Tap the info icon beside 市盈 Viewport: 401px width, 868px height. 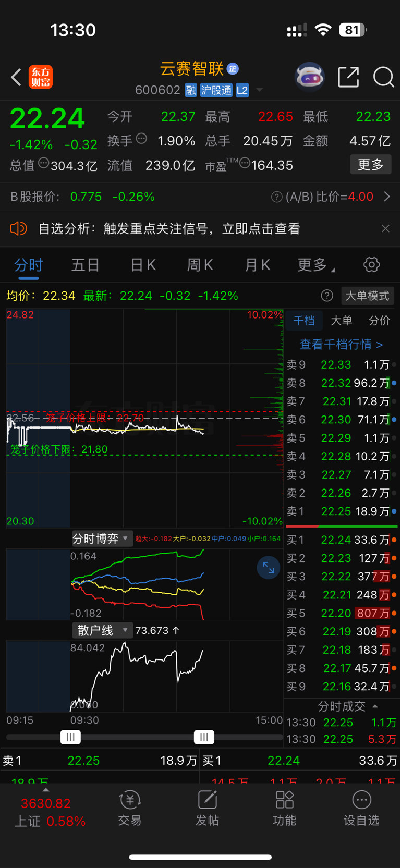tap(245, 163)
